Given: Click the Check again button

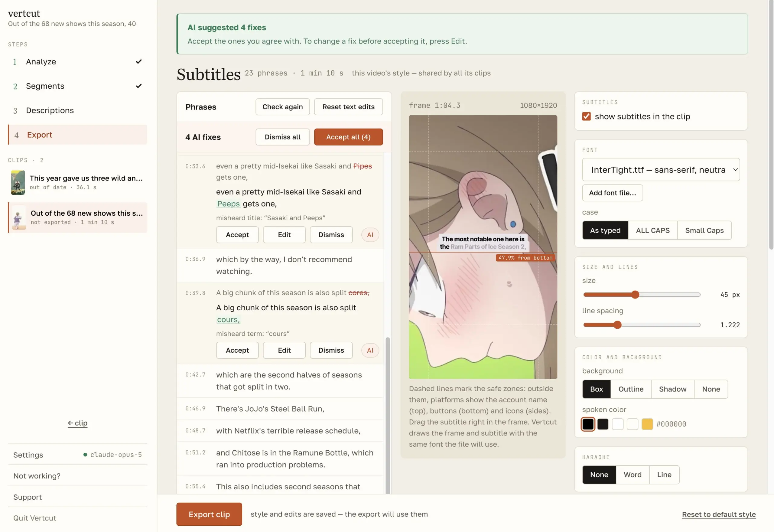Looking at the screenshot, I should 282,107.
